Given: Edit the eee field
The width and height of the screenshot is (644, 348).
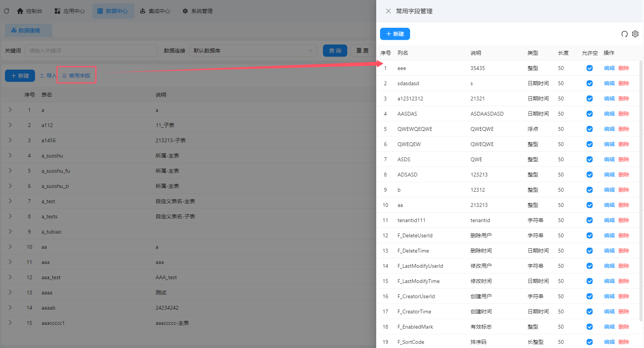Looking at the screenshot, I should tap(609, 68).
